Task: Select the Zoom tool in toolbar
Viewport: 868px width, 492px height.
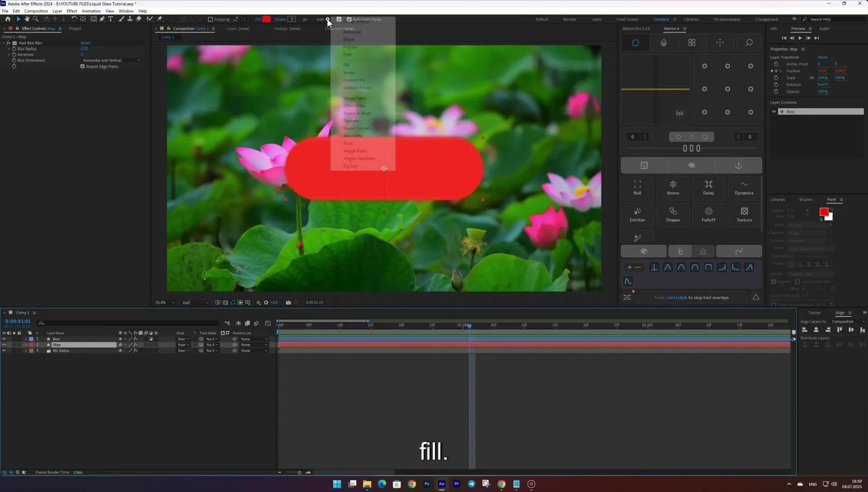Action: (36, 19)
